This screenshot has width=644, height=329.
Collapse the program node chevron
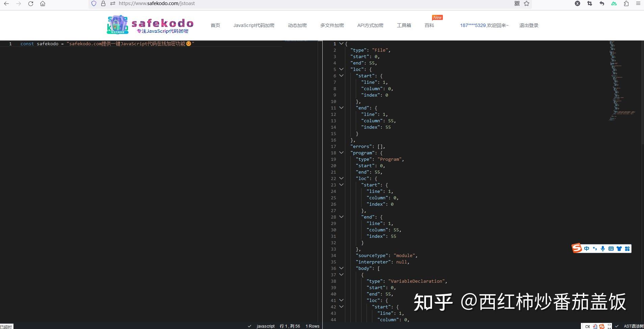pos(342,153)
